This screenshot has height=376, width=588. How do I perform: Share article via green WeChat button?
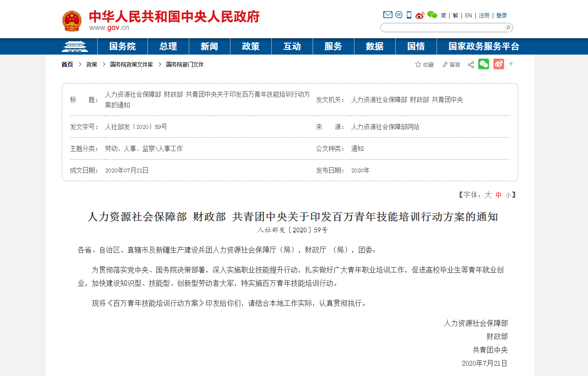point(484,64)
